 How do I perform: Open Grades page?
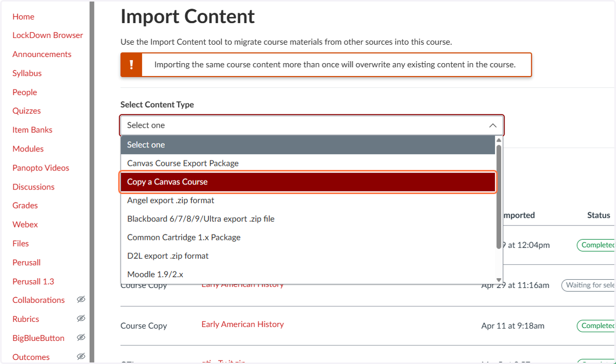[25, 205]
